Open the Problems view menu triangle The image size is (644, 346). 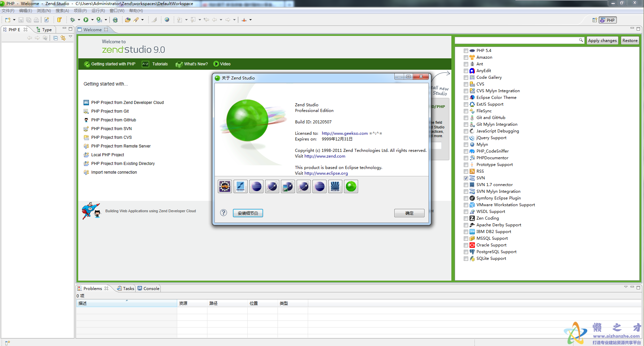tap(626, 287)
